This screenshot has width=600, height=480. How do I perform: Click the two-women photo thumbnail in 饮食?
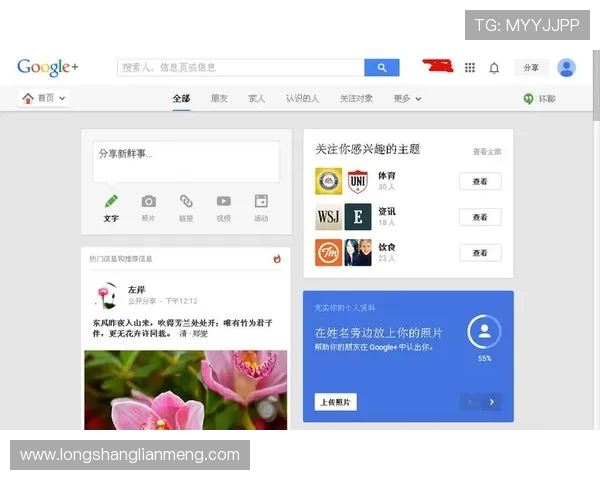click(358, 253)
